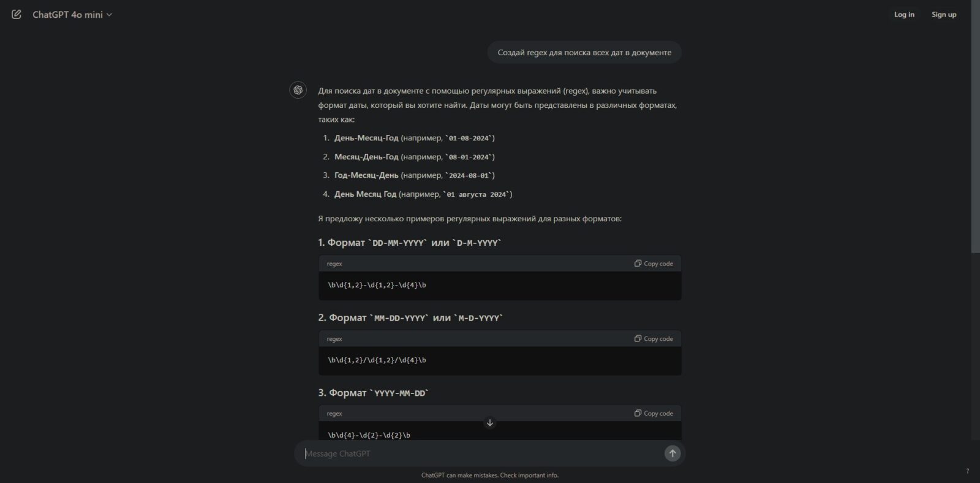Click the new chat pencil icon
This screenshot has width=980, height=483.
(17, 14)
